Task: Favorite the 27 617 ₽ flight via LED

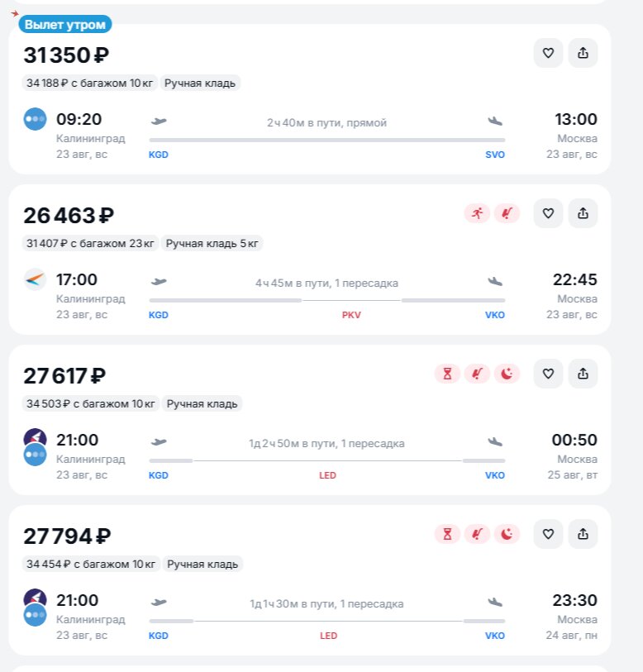Action: click(x=548, y=374)
